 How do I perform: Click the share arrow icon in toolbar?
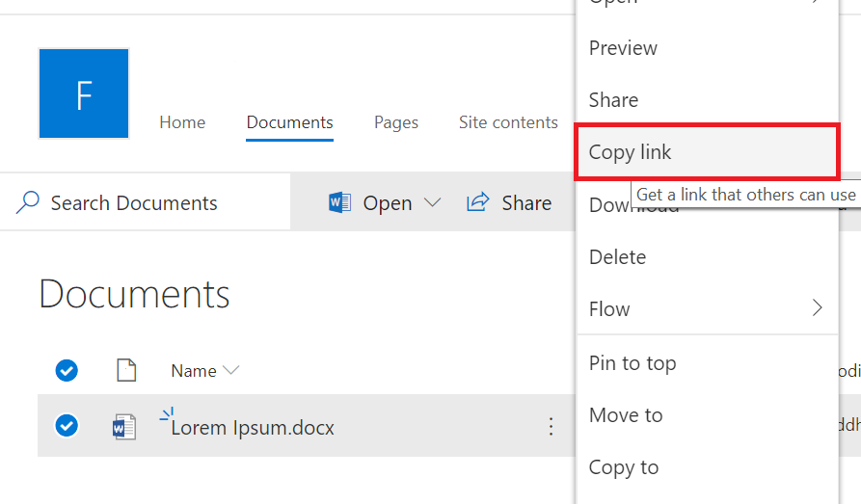click(477, 202)
